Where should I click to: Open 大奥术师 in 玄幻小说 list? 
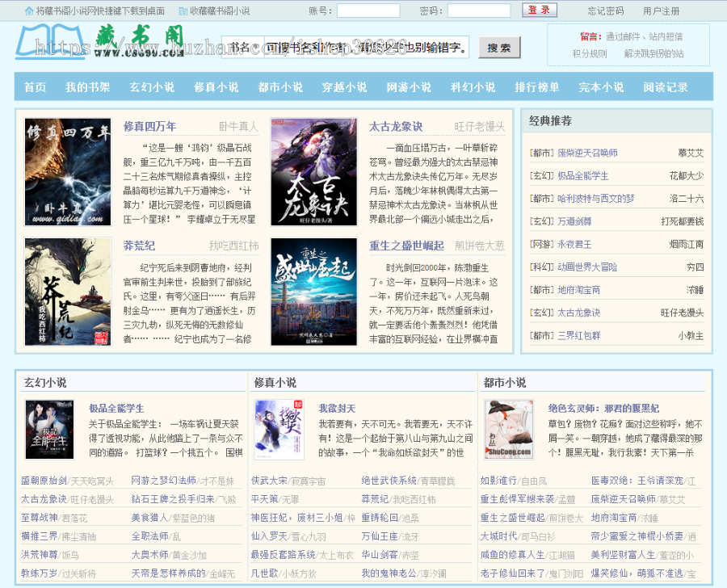(149, 555)
